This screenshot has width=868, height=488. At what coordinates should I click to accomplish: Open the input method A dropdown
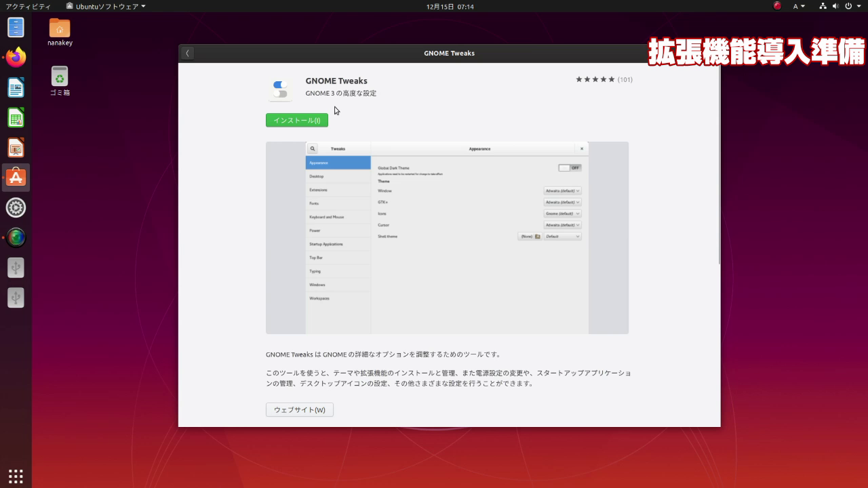pos(799,6)
